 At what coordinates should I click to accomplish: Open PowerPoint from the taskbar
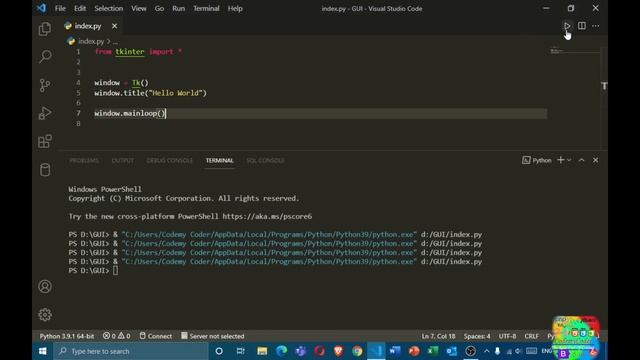click(x=414, y=351)
